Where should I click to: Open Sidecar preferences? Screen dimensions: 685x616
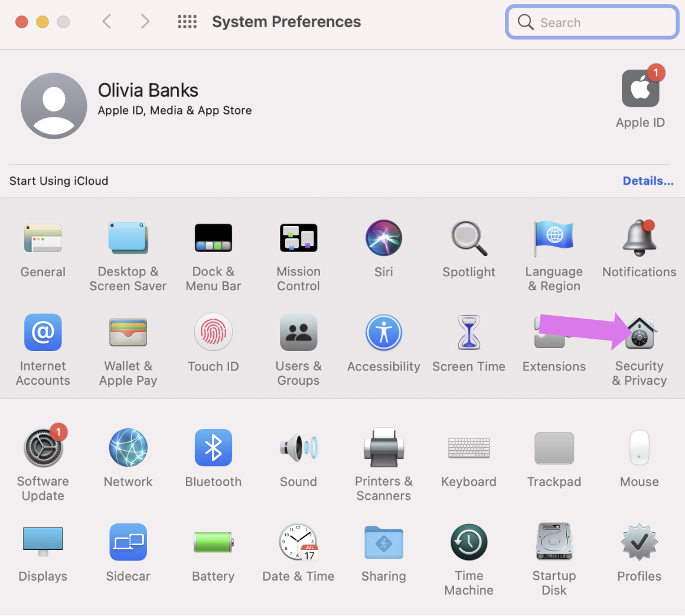point(128,542)
